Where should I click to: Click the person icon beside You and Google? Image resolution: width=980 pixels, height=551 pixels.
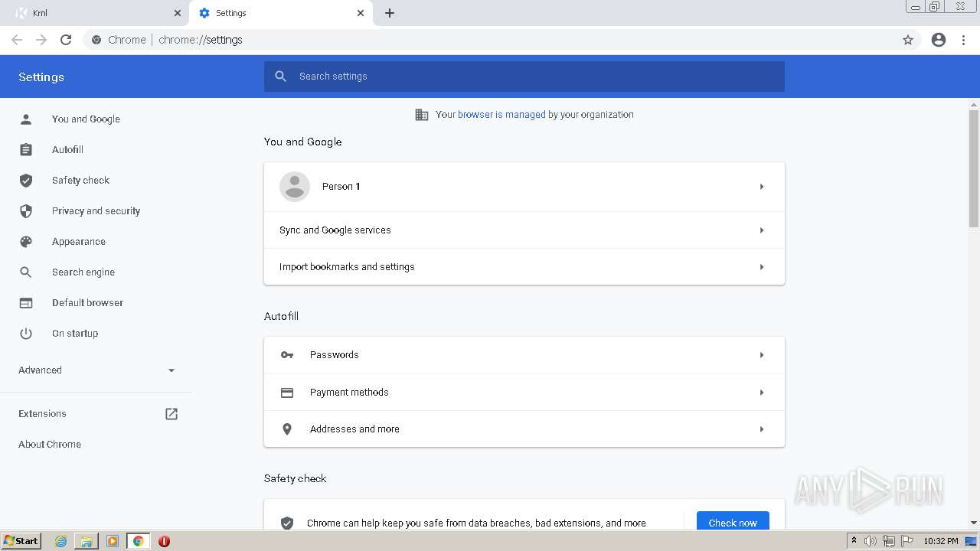(26, 119)
